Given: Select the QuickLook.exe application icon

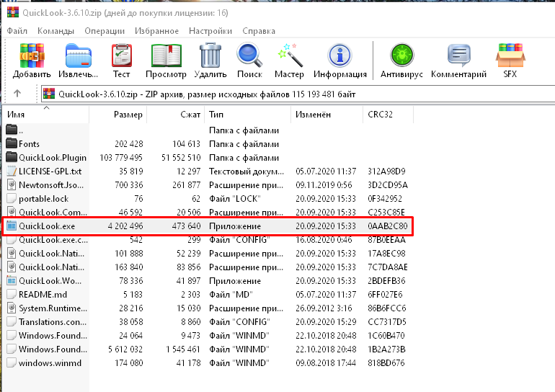Looking at the screenshot, I should tap(12, 226).
